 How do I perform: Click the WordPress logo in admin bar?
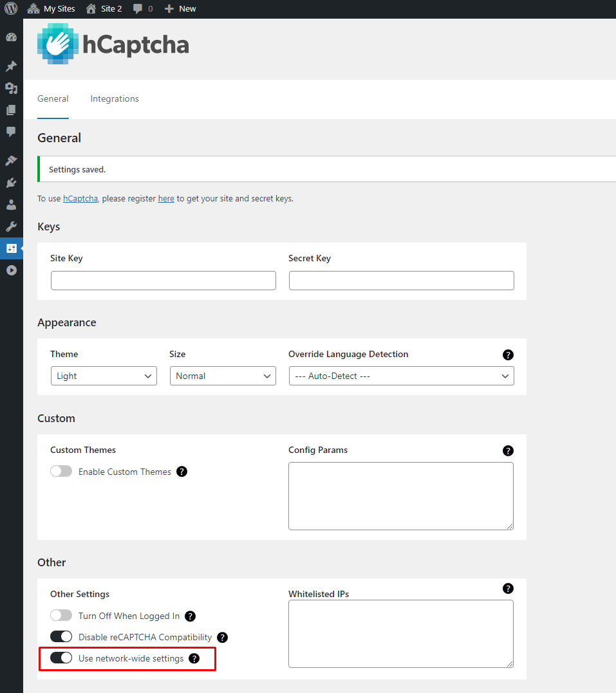click(x=10, y=8)
